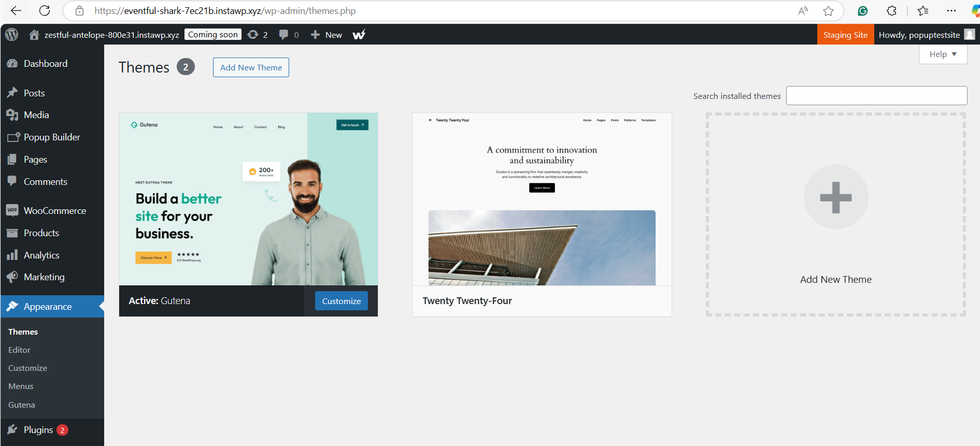The height and width of the screenshot is (446, 980).
Task: Open the Themes submenu link
Action: point(23,332)
